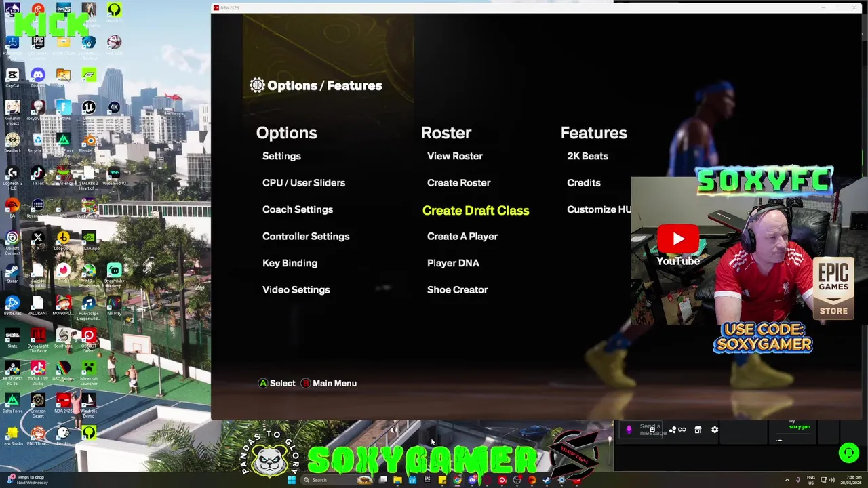Click the A Select prompt

(277, 383)
